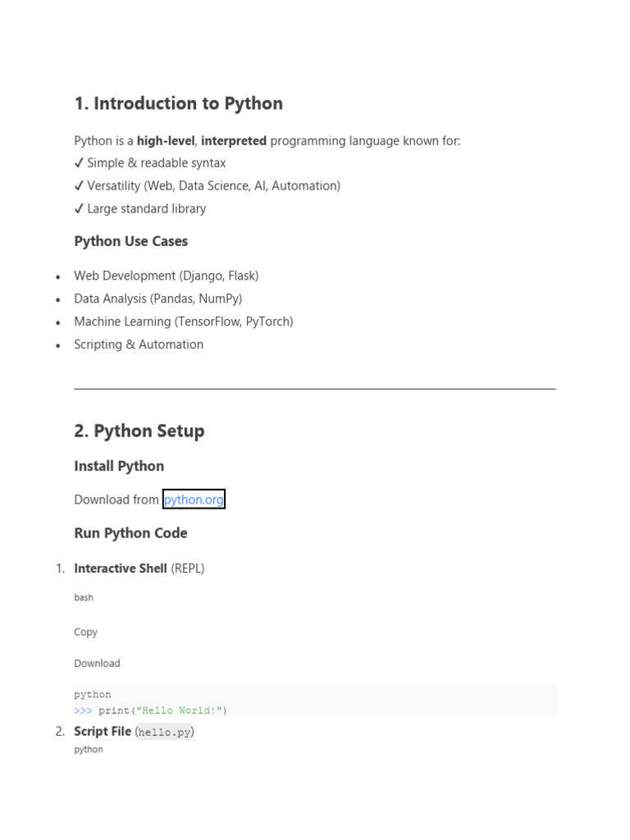Image resolution: width=630 pixels, height=840 pixels.
Task: Click the "Run Python Code" subheading
Action: (130, 533)
